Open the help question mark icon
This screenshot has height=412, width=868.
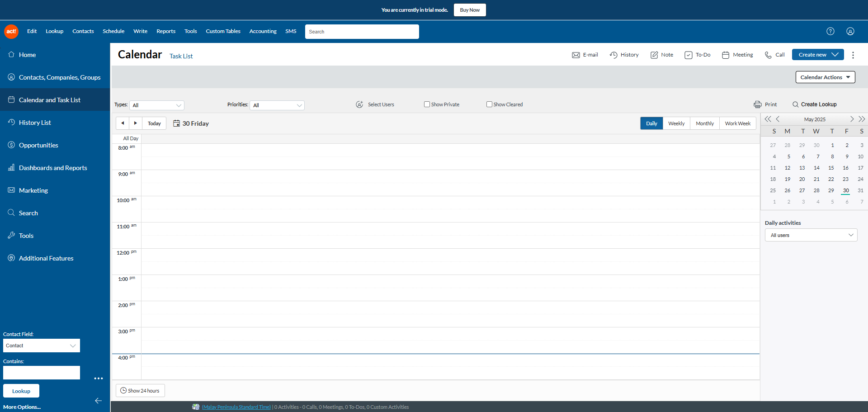point(830,31)
